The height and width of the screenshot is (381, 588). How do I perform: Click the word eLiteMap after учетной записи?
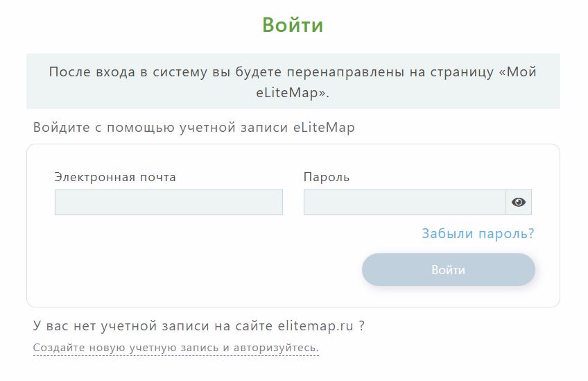click(323, 128)
